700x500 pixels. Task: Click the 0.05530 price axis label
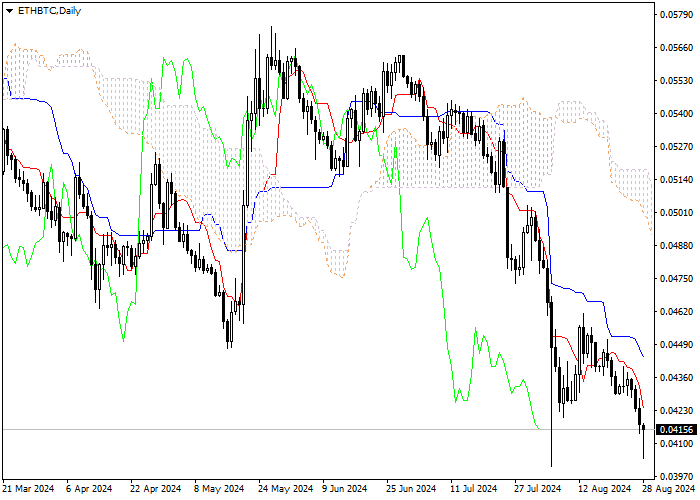[x=676, y=81]
